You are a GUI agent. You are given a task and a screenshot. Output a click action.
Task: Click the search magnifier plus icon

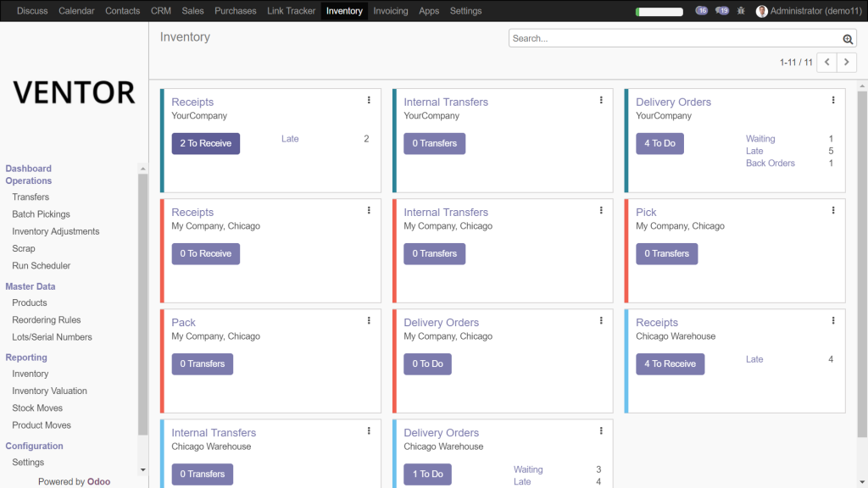click(x=848, y=39)
